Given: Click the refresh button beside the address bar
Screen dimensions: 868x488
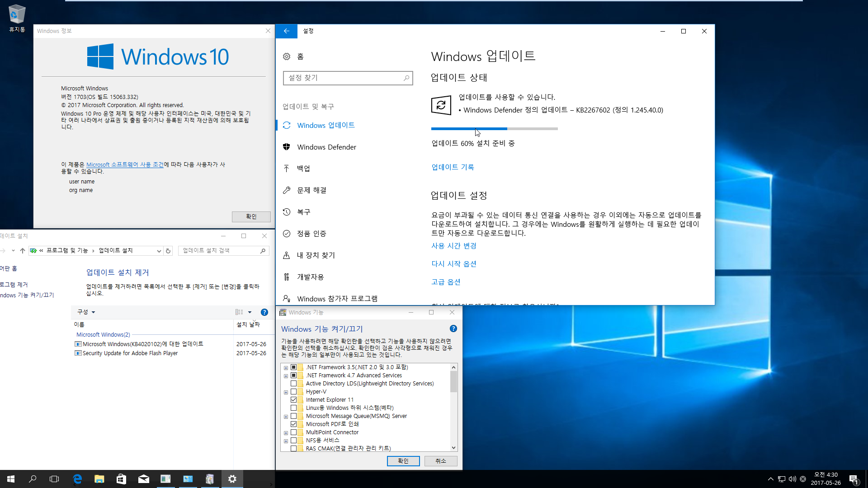Looking at the screenshot, I should click(168, 251).
